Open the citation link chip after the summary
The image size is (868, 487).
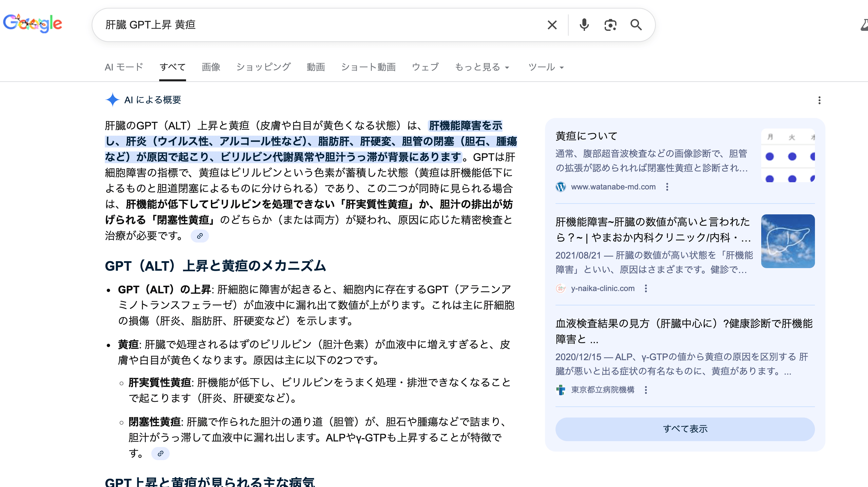pyautogui.click(x=200, y=236)
